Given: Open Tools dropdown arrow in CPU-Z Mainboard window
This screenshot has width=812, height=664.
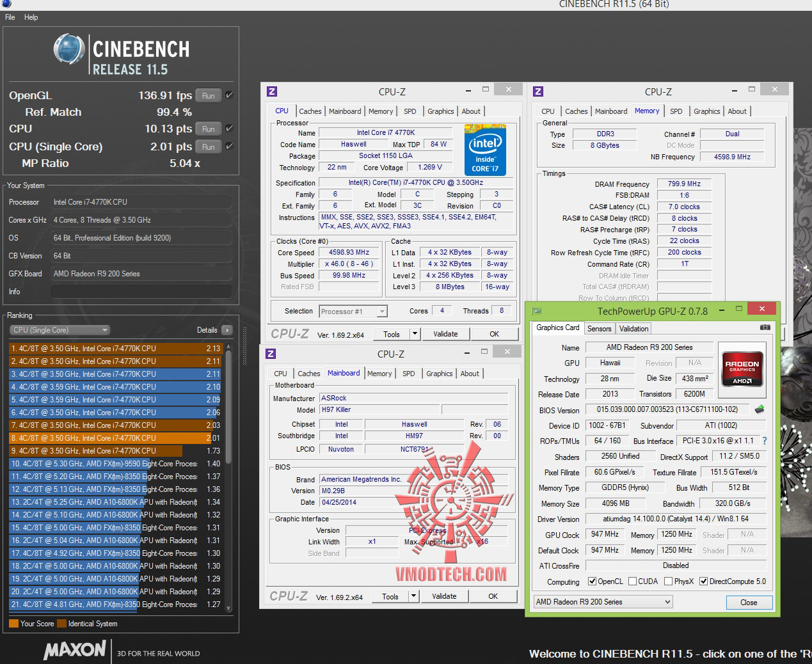Looking at the screenshot, I should (413, 596).
